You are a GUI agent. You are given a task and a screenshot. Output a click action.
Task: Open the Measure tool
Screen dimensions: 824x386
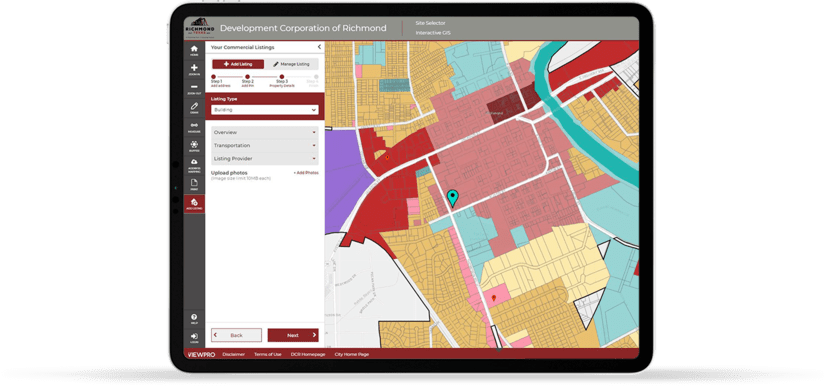pyautogui.click(x=194, y=127)
